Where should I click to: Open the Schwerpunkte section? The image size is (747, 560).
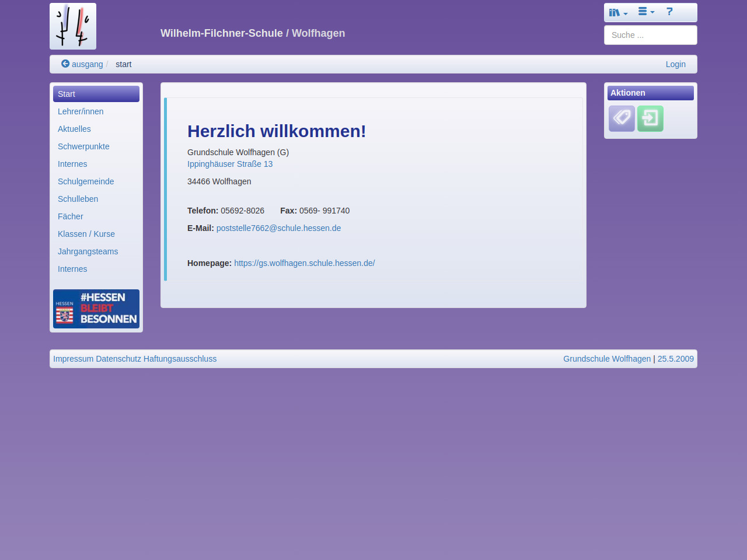click(x=83, y=146)
